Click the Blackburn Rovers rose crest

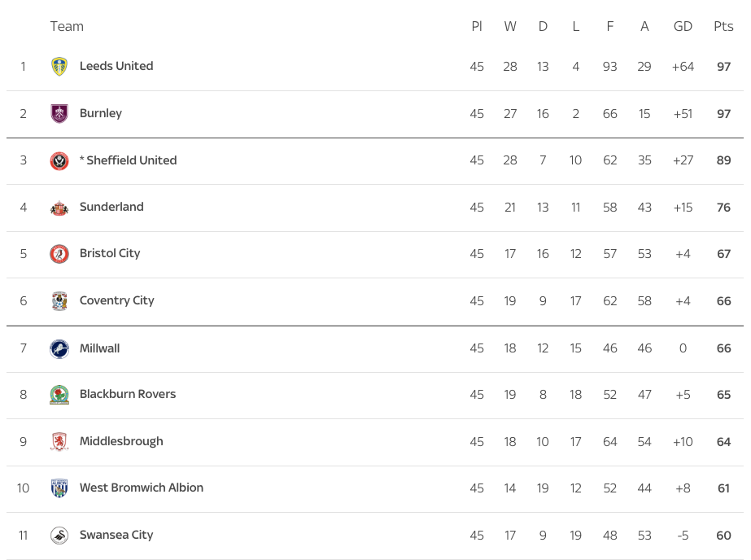59,395
